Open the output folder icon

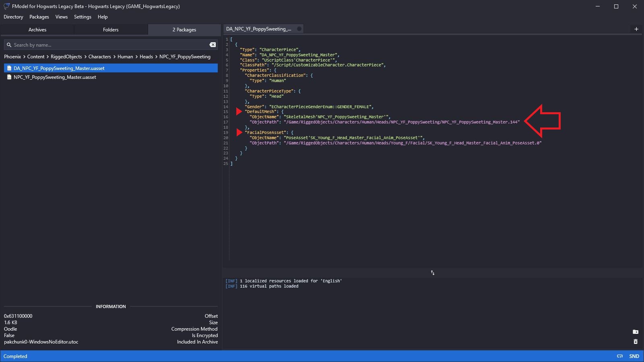(636, 332)
